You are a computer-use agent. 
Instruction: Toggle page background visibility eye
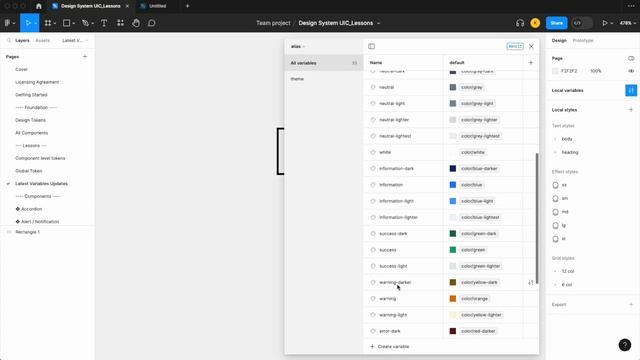(x=631, y=71)
